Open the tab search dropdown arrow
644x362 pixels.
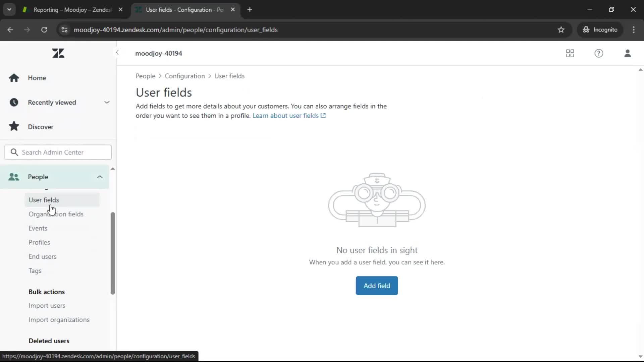[x=9, y=10]
